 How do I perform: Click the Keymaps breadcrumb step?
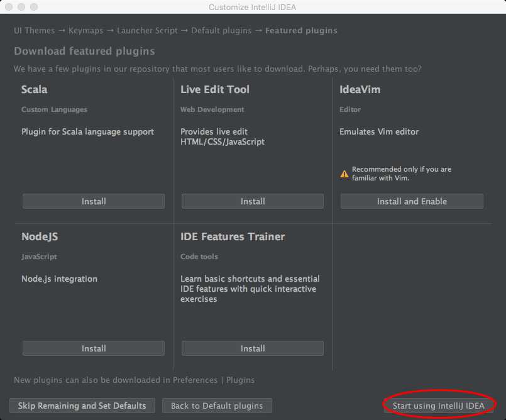click(x=85, y=31)
